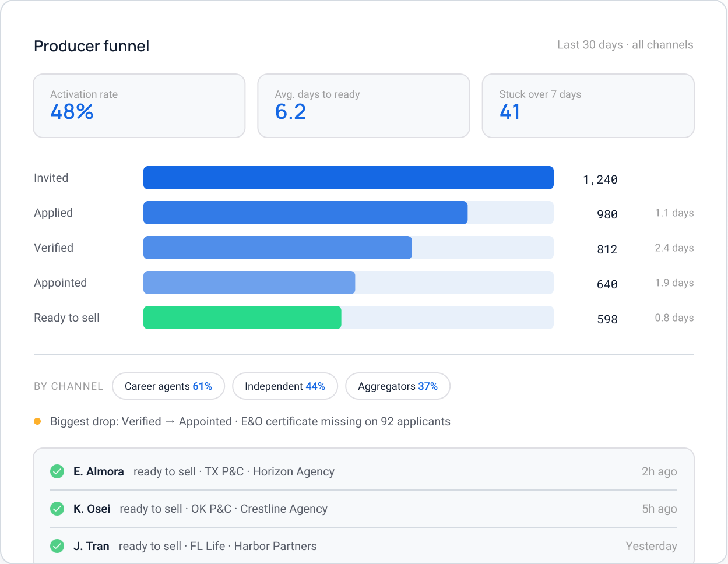Click the 2.4 days duration value
Screen dimensions: 728x564
674,248
